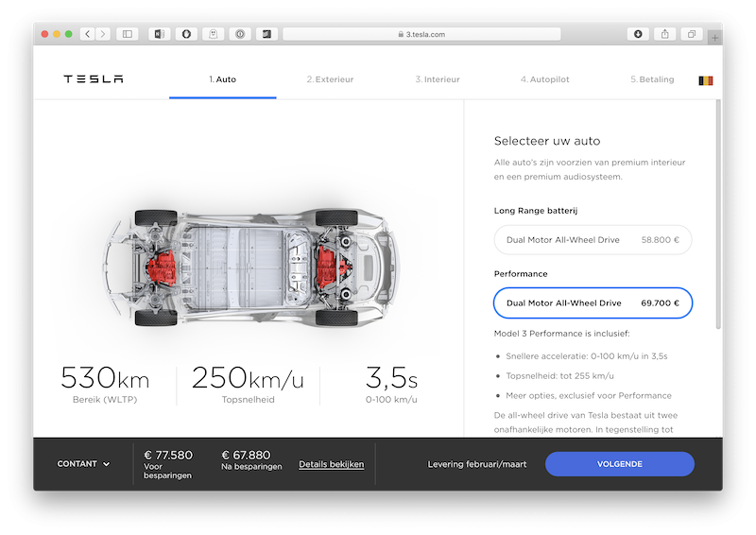Select the 1. Auto step tab

click(x=223, y=79)
